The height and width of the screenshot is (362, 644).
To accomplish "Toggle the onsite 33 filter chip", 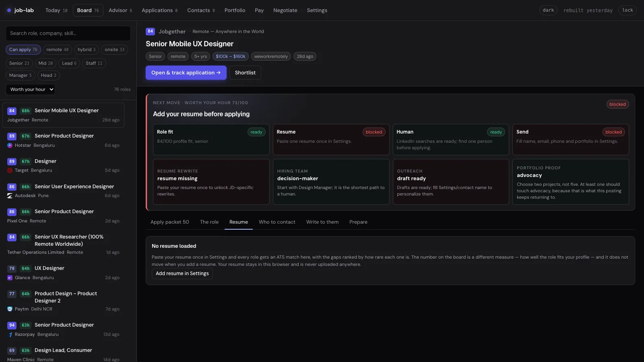I will (x=114, y=49).
